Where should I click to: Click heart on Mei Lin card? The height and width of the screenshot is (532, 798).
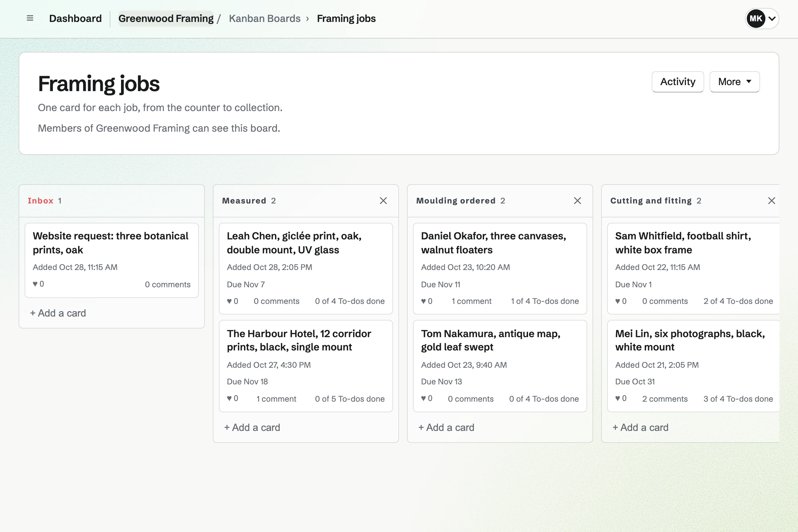point(621,398)
